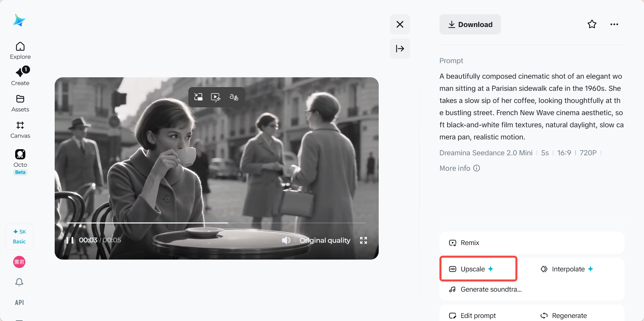Open the Create section

pos(20,77)
